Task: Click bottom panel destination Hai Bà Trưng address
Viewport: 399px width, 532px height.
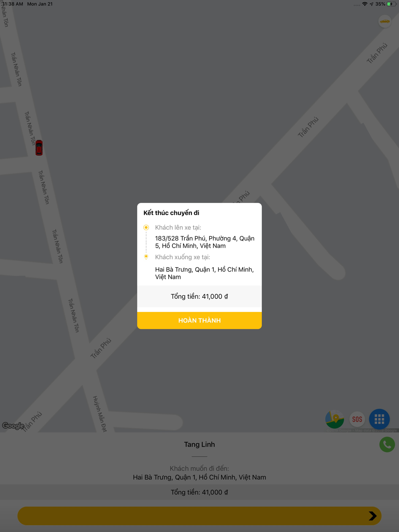Action: [199, 477]
